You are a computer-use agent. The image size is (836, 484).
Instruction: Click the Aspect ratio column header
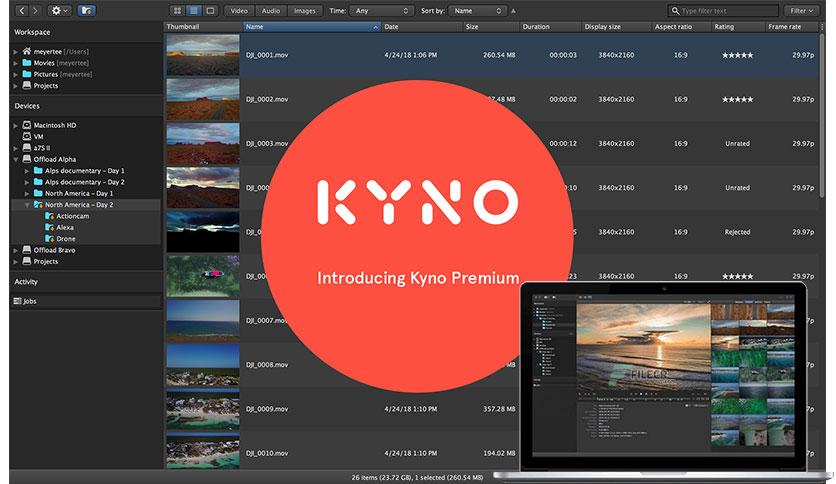[x=681, y=27]
